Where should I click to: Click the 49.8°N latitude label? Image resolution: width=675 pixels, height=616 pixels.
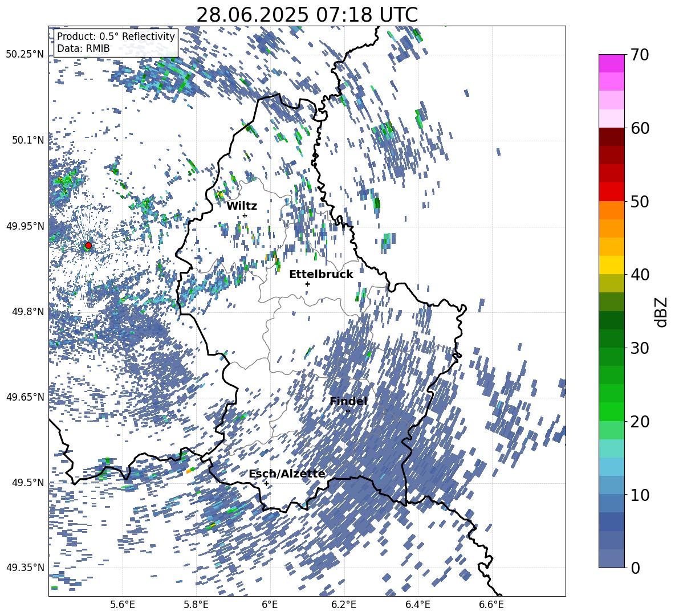[28, 312]
